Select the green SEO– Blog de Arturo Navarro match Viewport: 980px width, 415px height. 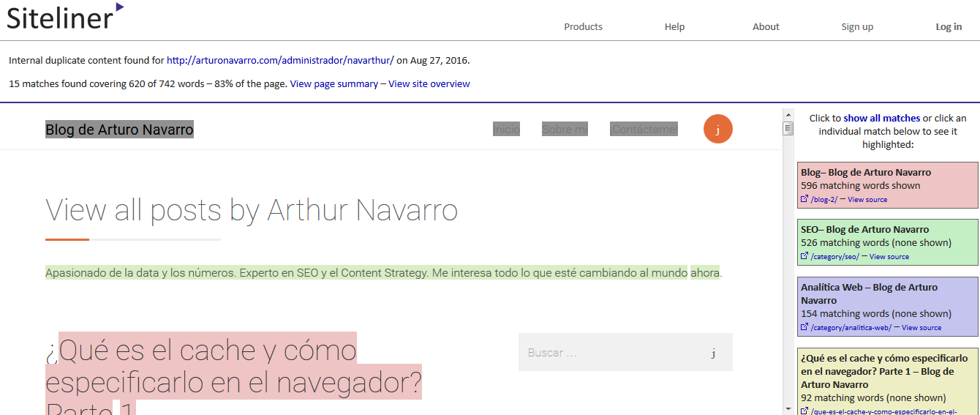(x=888, y=242)
